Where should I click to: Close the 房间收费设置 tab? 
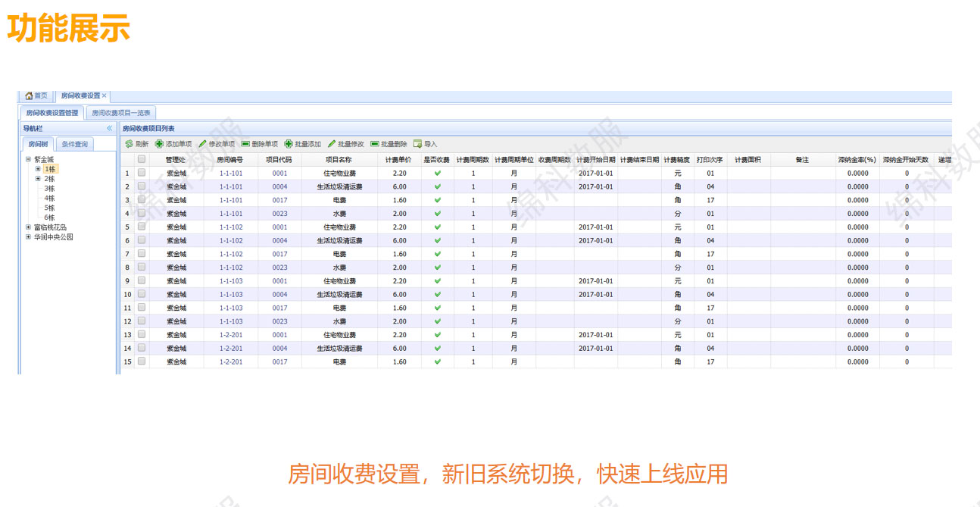[x=105, y=95]
